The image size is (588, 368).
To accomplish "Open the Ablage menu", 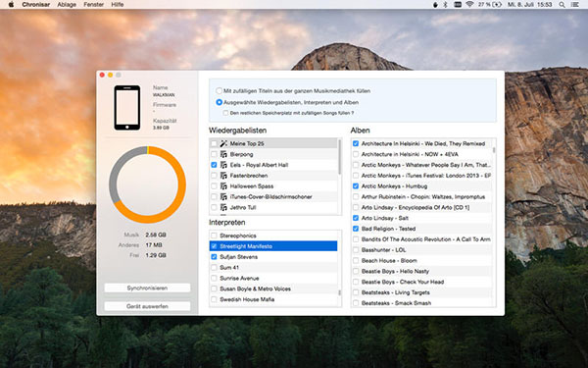I will coord(67,5).
